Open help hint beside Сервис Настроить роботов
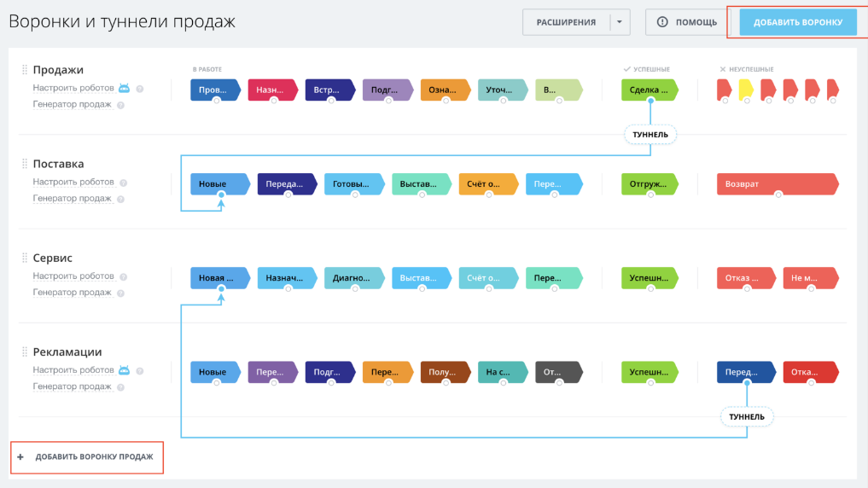 point(124,276)
